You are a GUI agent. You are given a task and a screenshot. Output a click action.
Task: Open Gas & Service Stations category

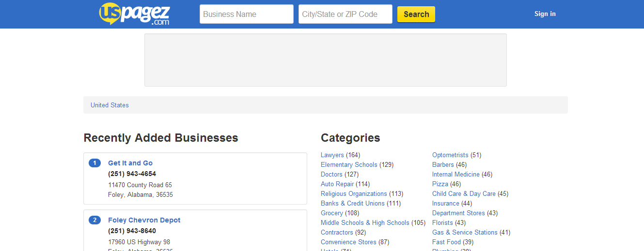[x=465, y=233]
